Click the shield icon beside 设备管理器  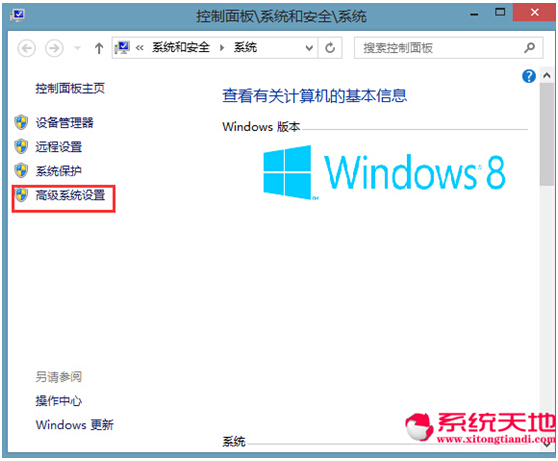point(21,122)
